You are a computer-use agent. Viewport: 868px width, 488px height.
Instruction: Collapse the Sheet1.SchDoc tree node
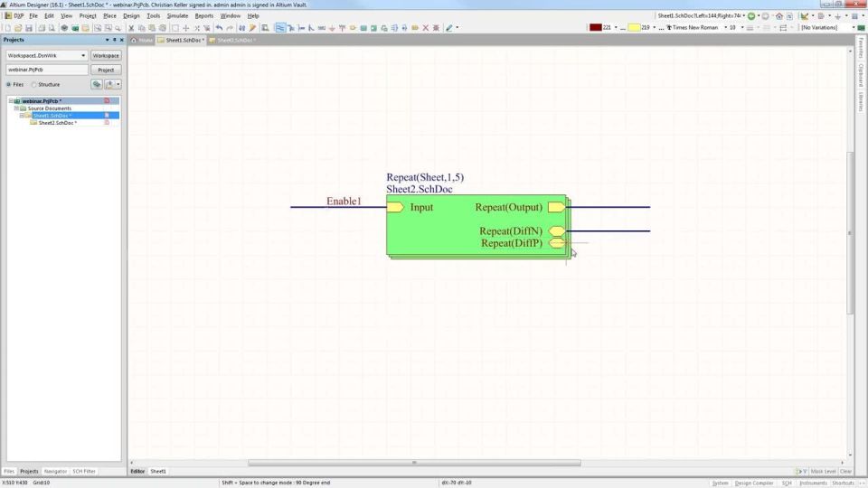pos(22,116)
